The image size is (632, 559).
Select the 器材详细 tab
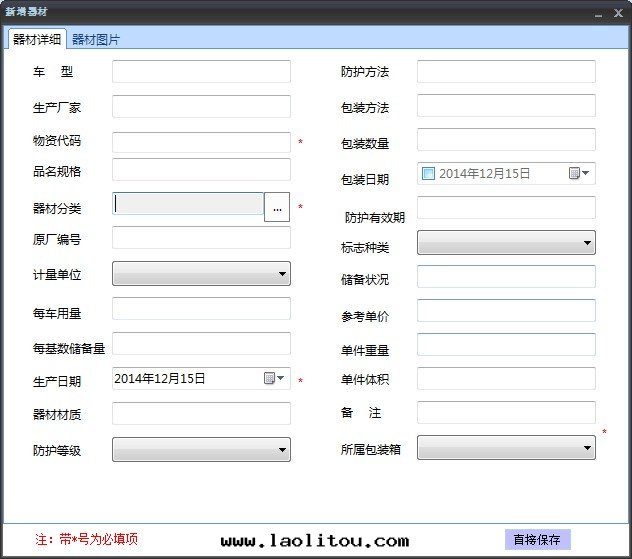[37, 40]
